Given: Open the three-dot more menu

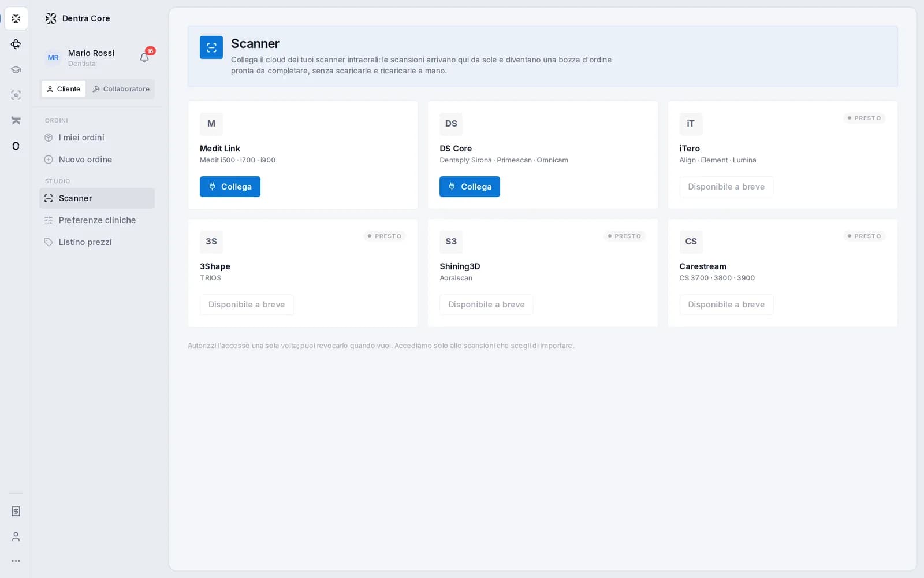Looking at the screenshot, I should 16,561.
